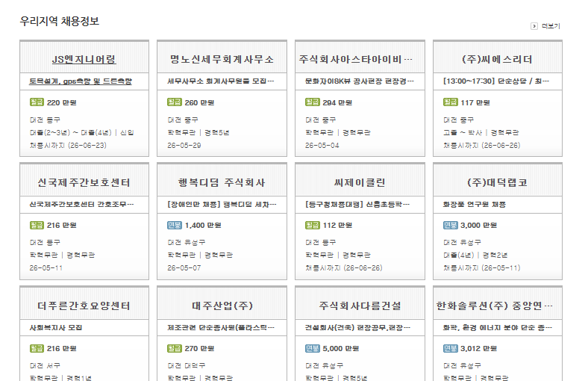Screen dimensions: 588x381
Task: Open the [장애인만 채용] 행복디딤 세차 posting
Action: click(222, 204)
